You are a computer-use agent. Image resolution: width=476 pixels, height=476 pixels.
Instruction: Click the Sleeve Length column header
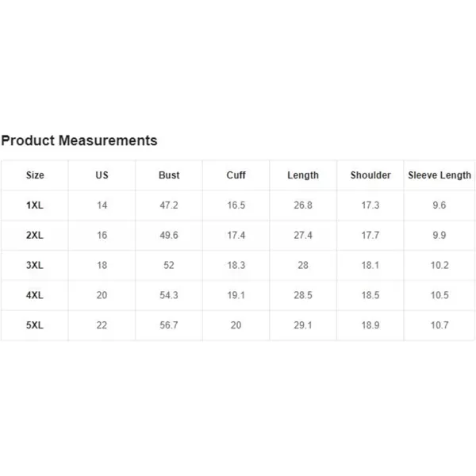tap(440, 175)
